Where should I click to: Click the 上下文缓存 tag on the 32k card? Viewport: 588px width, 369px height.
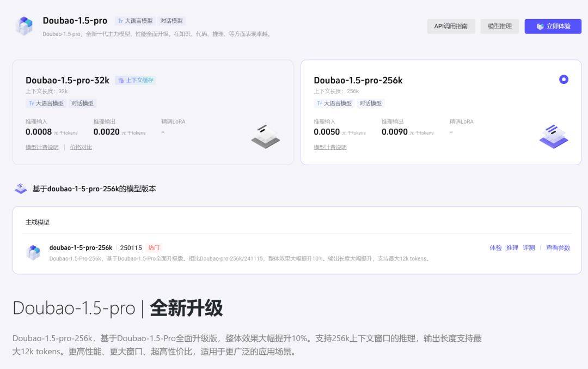136,80
